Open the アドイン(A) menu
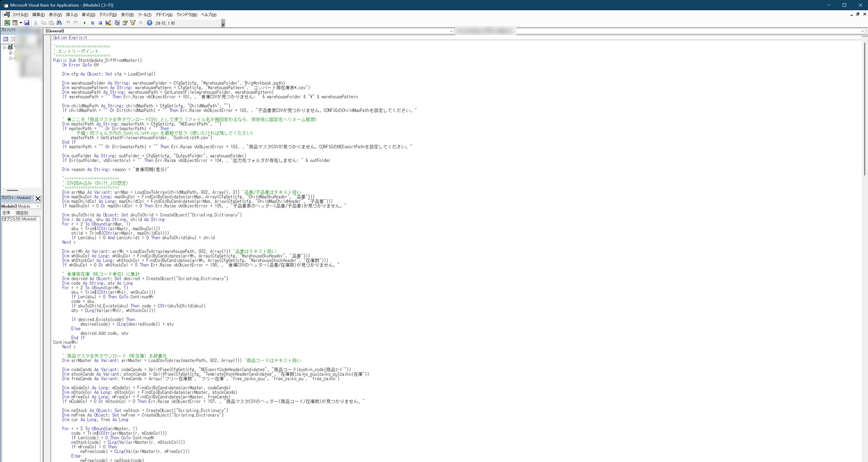This screenshot has height=462, width=868. click(x=164, y=15)
